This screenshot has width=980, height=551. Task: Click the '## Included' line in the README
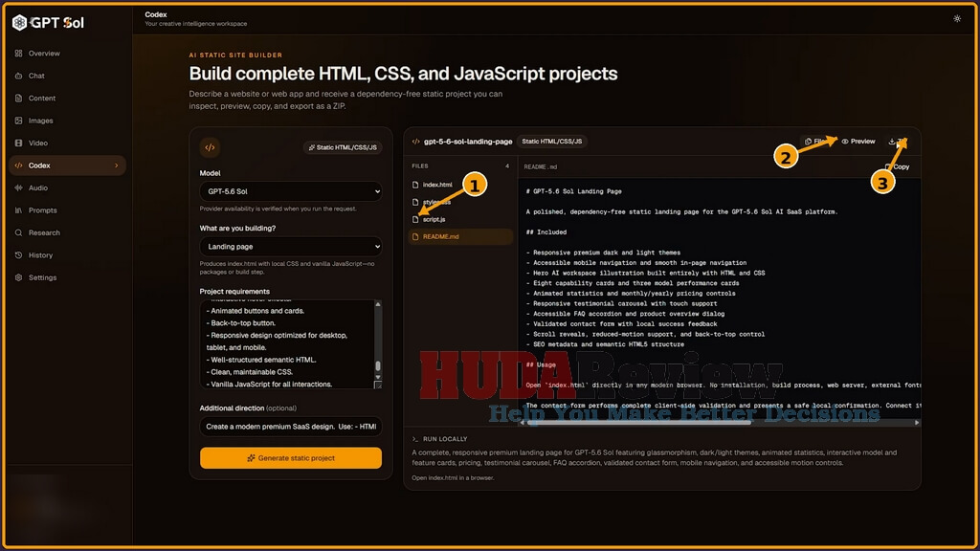pos(546,232)
